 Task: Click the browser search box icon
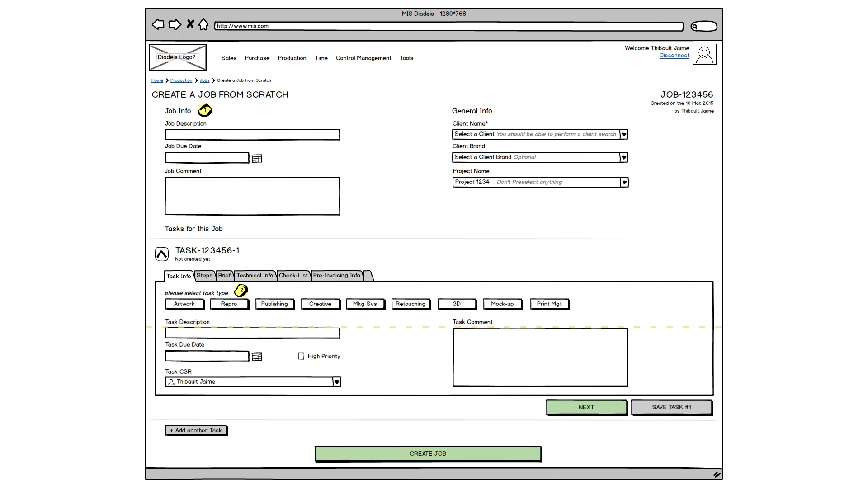(x=704, y=26)
